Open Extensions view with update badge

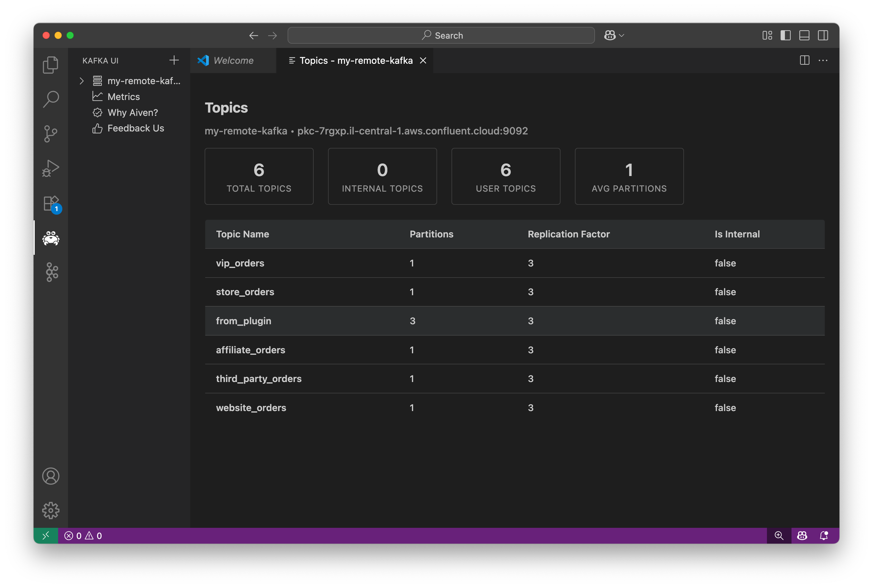click(51, 204)
